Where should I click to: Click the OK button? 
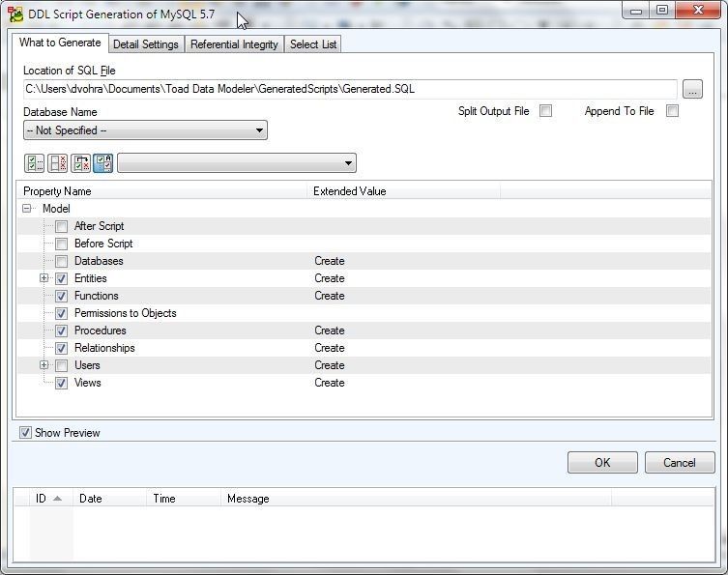click(602, 463)
